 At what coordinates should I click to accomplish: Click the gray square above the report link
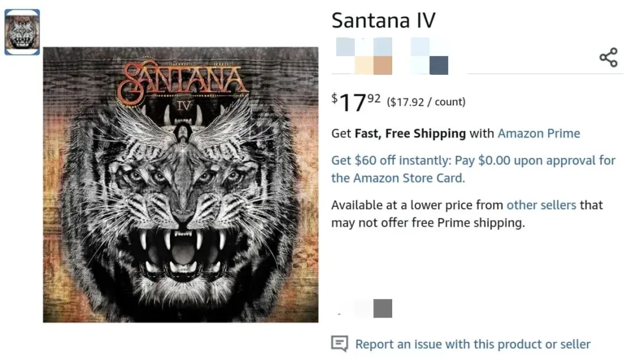pos(382,308)
